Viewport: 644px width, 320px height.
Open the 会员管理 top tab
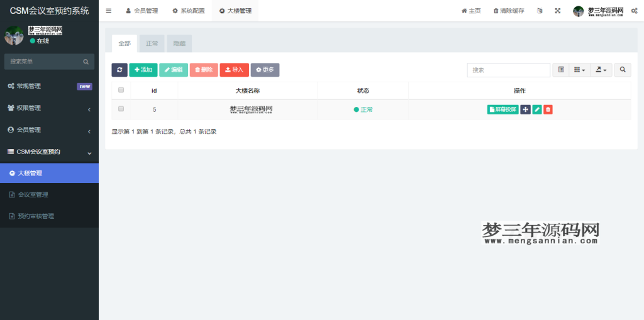tap(142, 11)
